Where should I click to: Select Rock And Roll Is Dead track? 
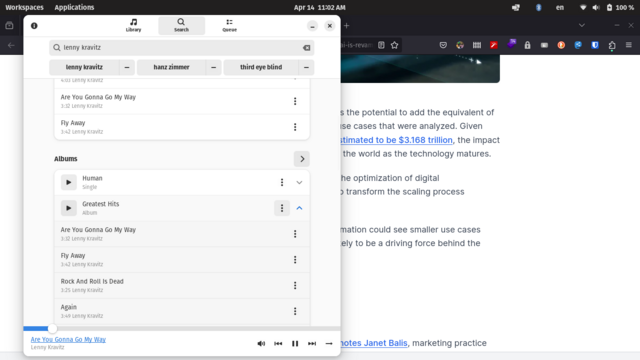click(182, 285)
